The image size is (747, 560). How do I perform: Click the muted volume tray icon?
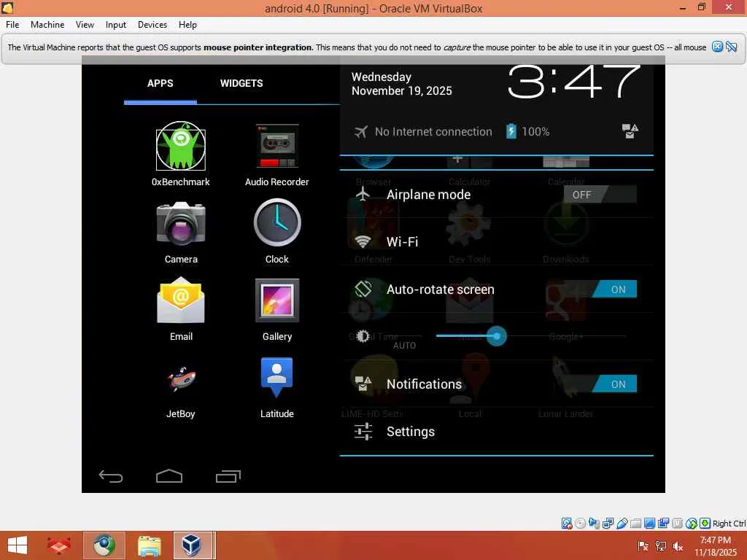678,546
